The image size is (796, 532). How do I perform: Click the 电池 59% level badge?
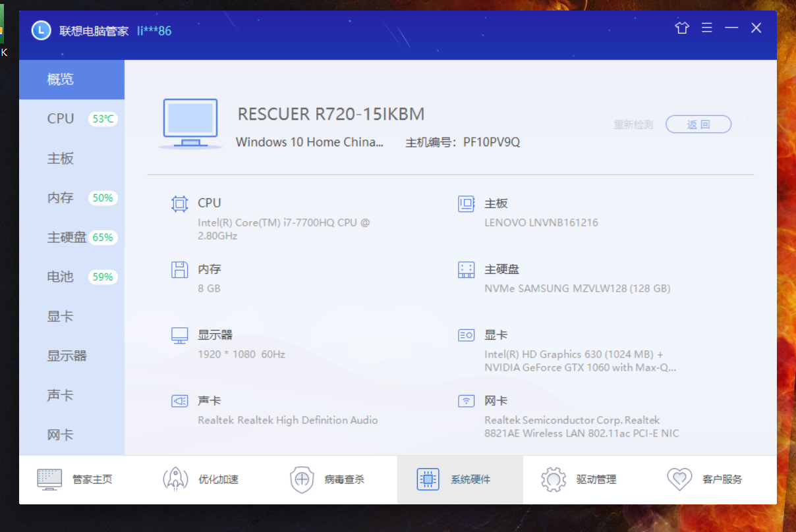click(x=103, y=277)
